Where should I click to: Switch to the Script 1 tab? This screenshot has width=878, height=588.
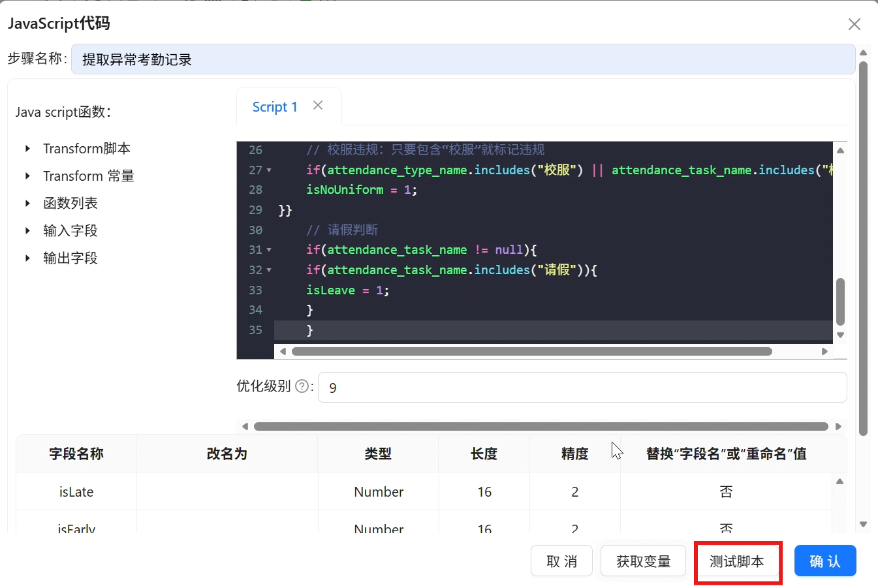(x=275, y=107)
